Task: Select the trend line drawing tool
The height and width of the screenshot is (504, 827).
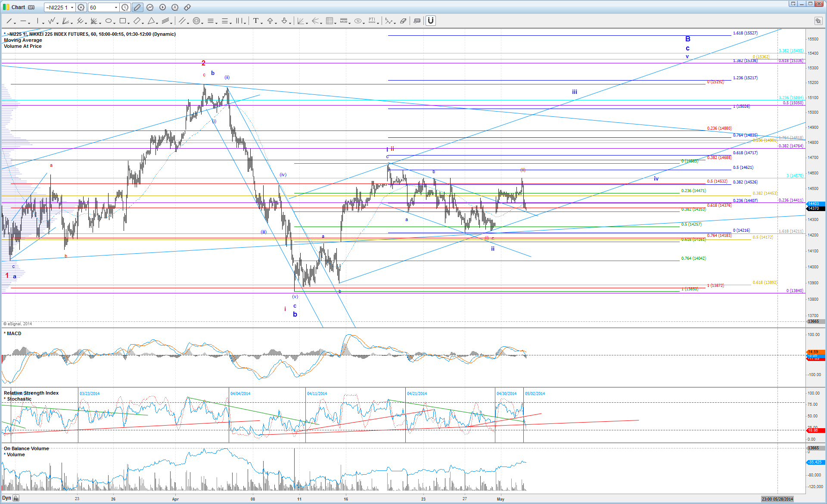Action: pos(9,21)
